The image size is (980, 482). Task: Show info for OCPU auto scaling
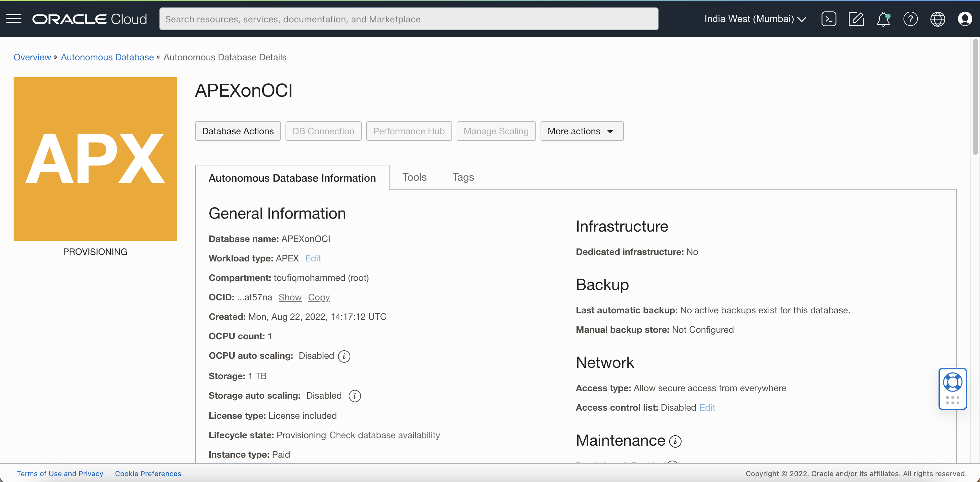pyautogui.click(x=344, y=356)
